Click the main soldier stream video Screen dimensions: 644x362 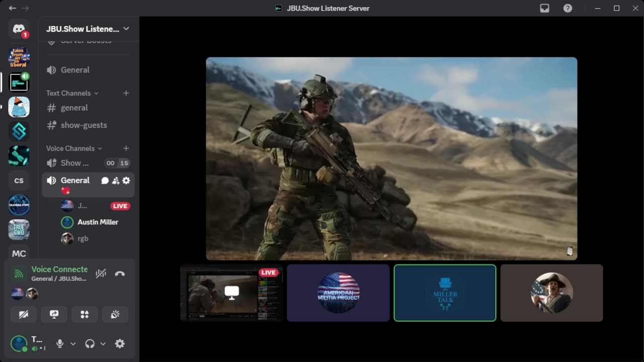pos(391,158)
